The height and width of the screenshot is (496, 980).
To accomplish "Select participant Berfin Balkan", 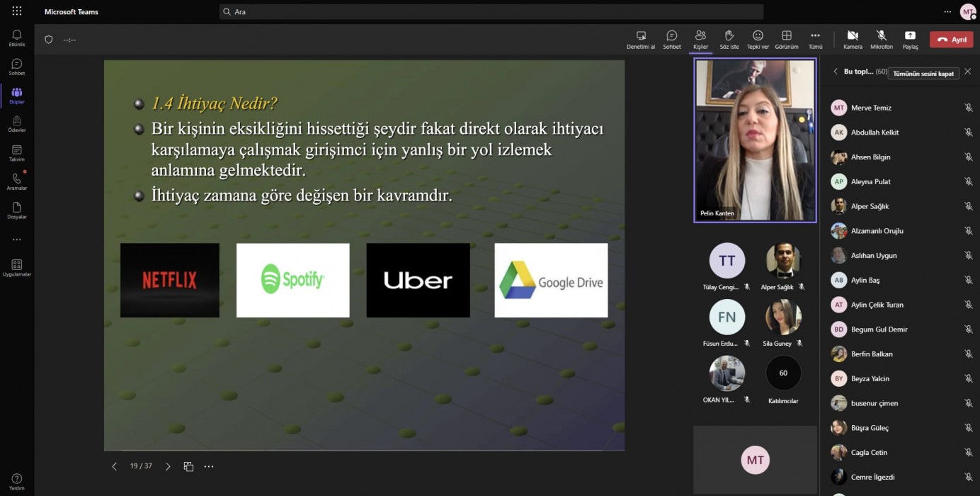I will click(900, 354).
